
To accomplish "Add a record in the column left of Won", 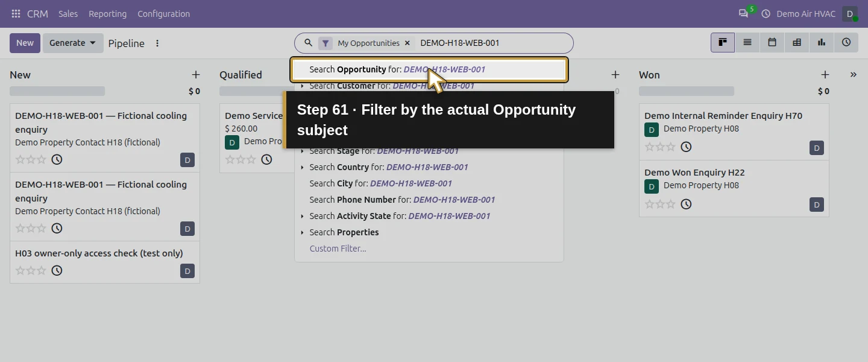I will point(615,75).
